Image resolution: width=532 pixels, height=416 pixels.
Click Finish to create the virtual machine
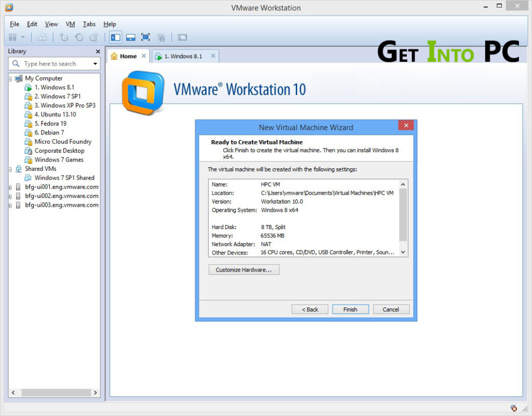350,310
